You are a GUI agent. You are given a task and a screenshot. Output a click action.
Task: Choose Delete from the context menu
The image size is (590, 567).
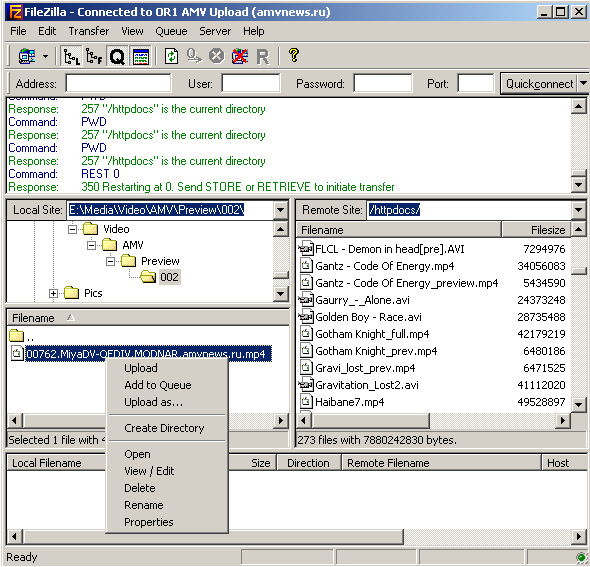[x=140, y=488]
